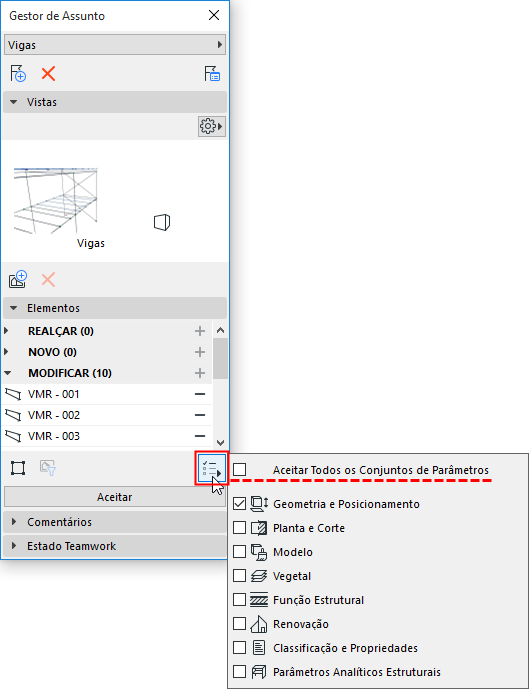Expand the Comentários section
The image size is (529, 689).
pyautogui.click(x=14, y=522)
